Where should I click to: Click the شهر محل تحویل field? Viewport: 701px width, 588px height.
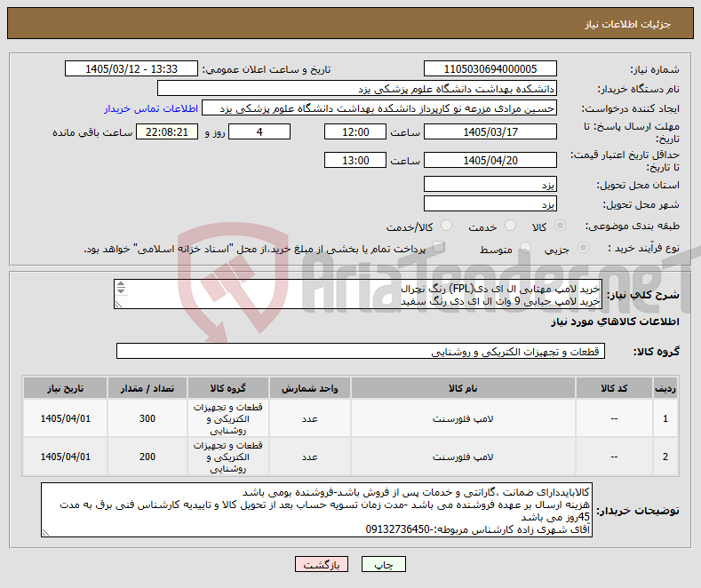[490, 203]
